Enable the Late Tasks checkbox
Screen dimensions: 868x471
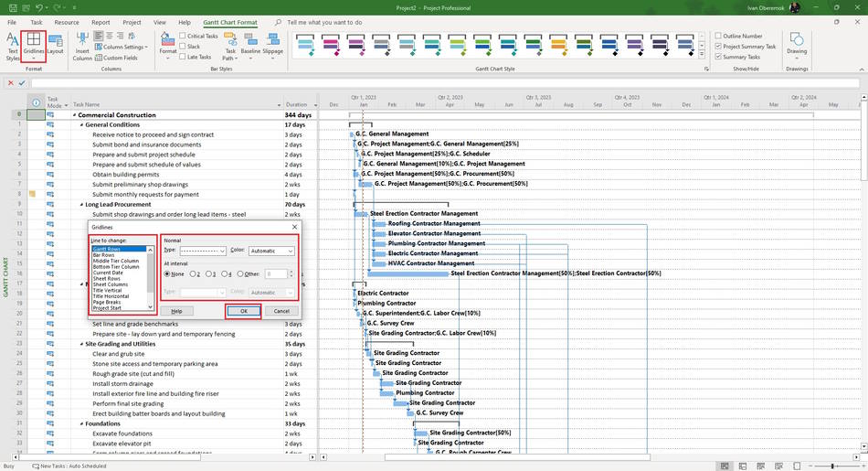182,57
